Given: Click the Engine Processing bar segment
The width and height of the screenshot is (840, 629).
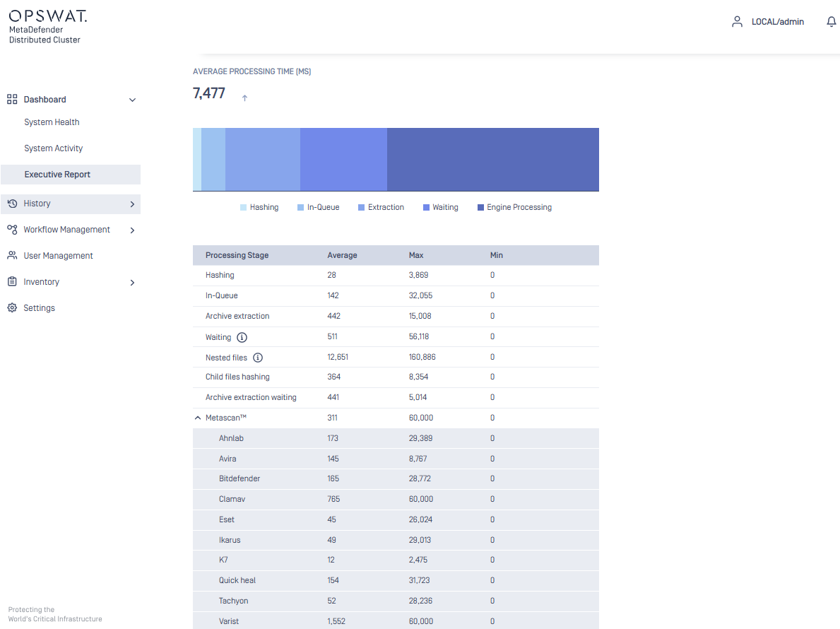Looking at the screenshot, I should pyautogui.click(x=492, y=160).
